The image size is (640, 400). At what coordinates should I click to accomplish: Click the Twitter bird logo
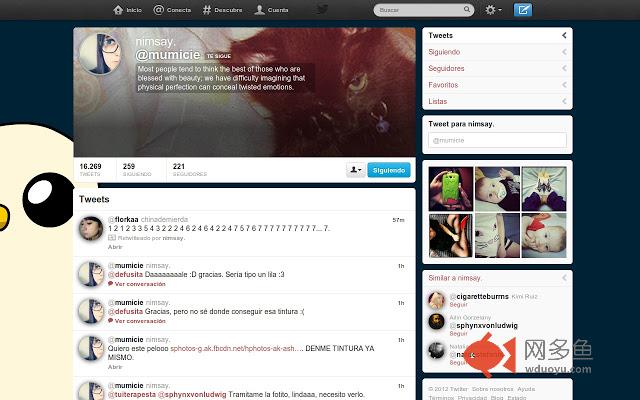pos(322,10)
